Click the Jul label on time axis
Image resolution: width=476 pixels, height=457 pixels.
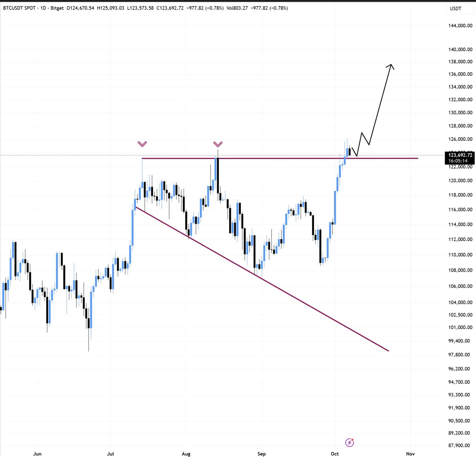tap(110, 454)
